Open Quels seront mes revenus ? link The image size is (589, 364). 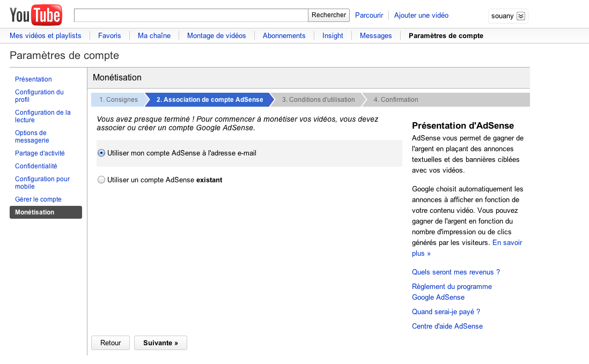(455, 272)
